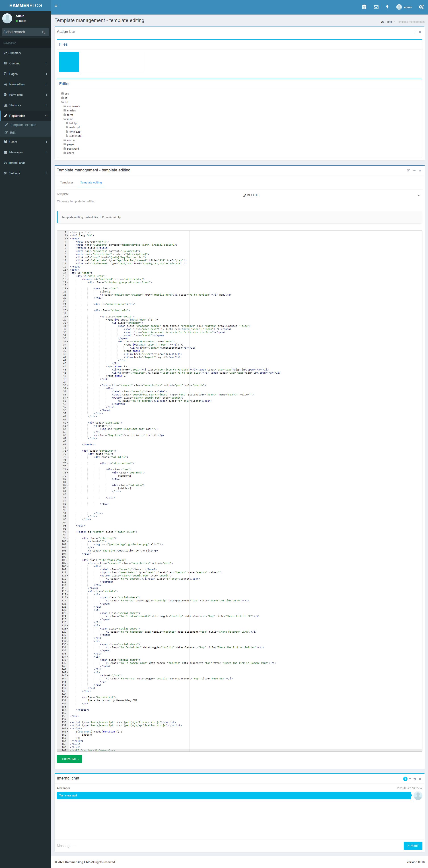Switch to the Templates tab
Viewport: 428px width, 868px height.
[67, 182]
